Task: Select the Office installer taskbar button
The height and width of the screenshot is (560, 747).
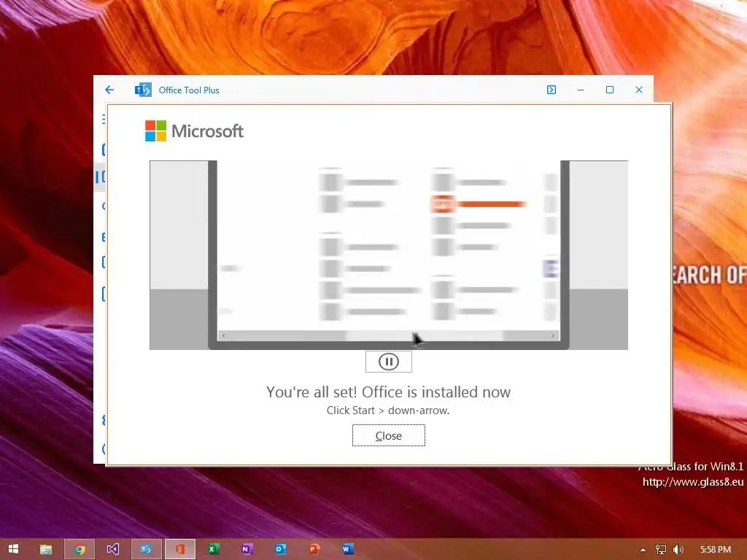Action: click(179, 549)
